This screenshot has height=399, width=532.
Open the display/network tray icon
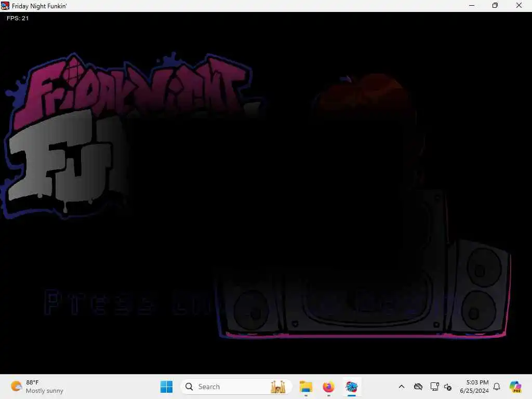point(434,387)
